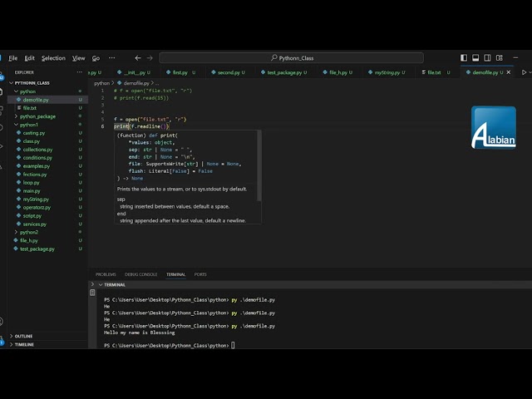
Task: Open the PROBLEMS panel tab
Action: [x=106, y=274]
